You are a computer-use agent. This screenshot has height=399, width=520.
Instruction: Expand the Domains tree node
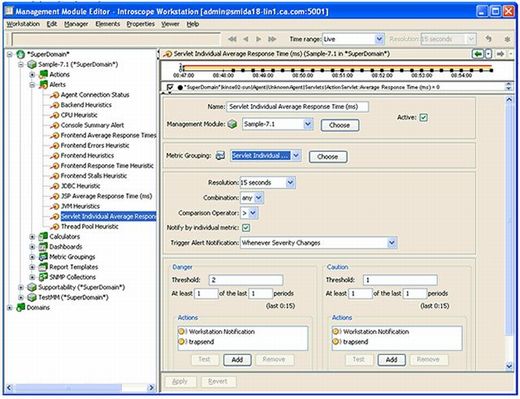(x=10, y=307)
